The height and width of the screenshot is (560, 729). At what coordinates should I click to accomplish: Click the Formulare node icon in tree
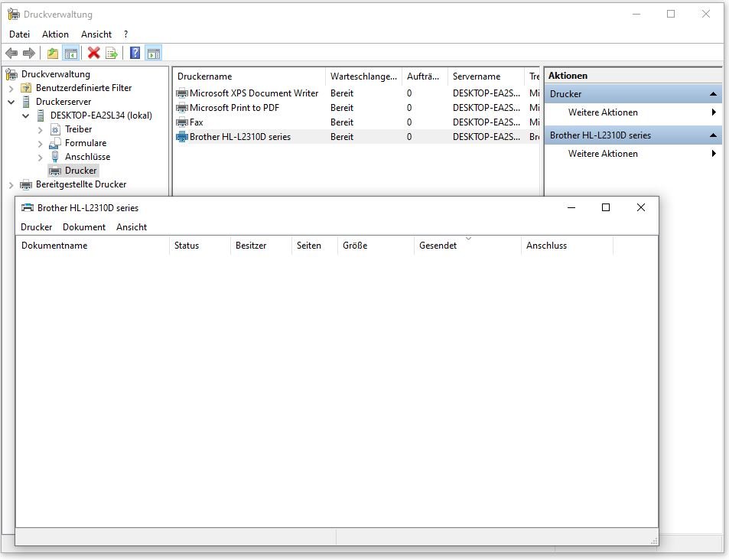tap(55, 143)
